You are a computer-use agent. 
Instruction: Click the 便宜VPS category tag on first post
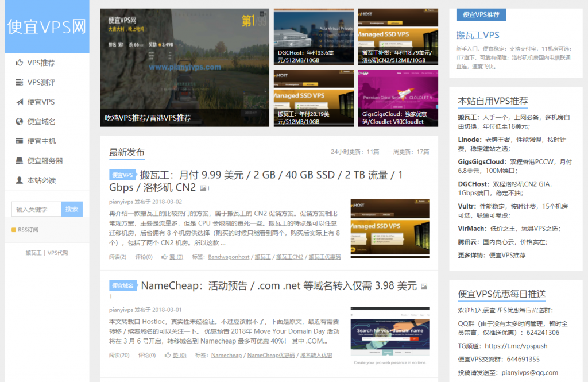pos(123,175)
